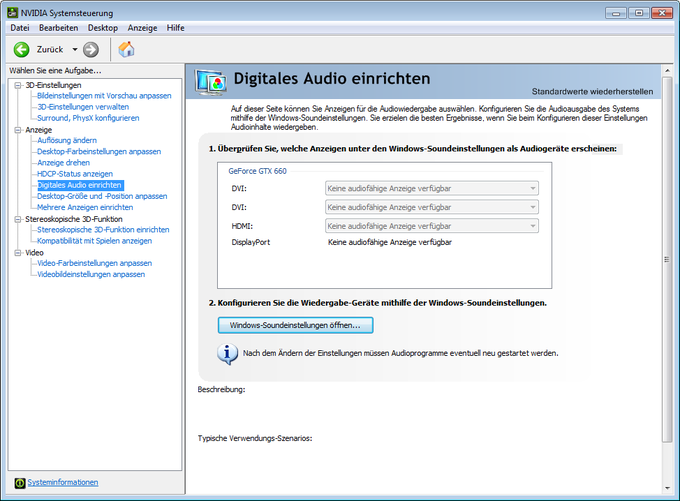Click the NVIDIA title bar application icon
The image size is (680, 501).
pos(13,13)
